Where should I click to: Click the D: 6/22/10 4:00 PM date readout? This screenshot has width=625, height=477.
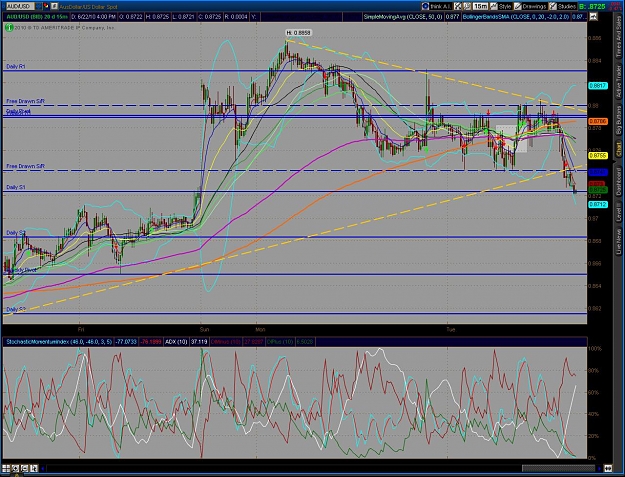94,17
